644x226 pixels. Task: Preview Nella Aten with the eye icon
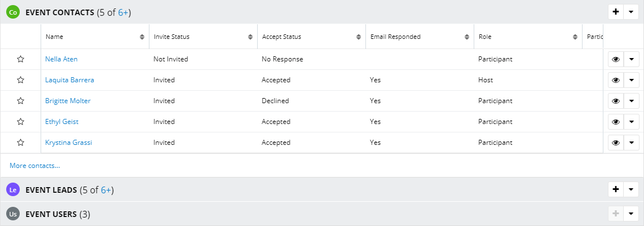coord(616,59)
